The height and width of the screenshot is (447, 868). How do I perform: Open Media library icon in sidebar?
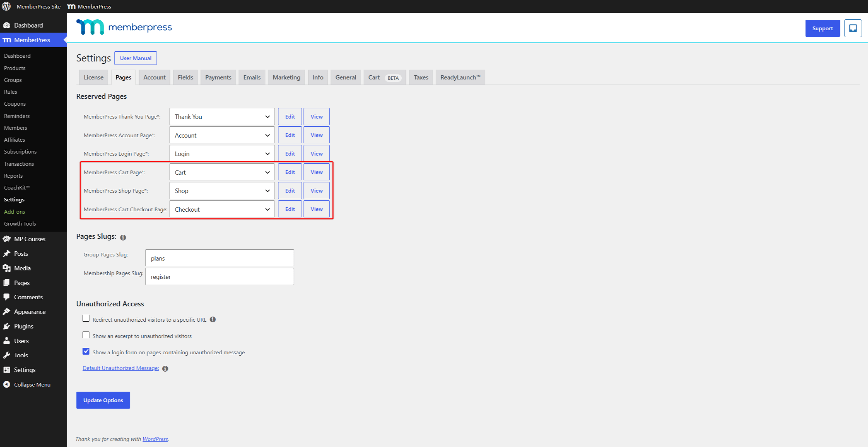(x=6, y=268)
